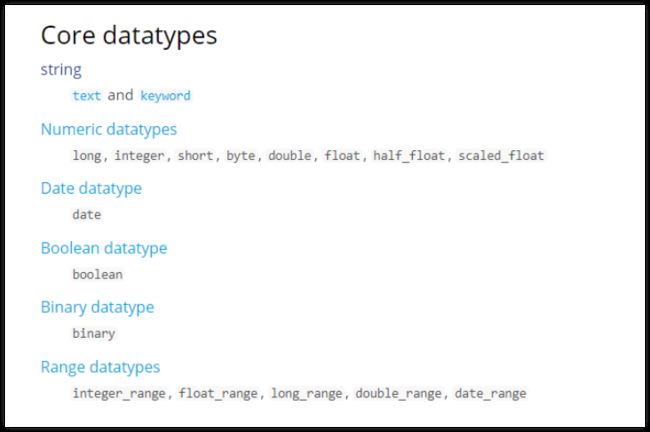Click the scaled_float code term
The image size is (650, 432).
coord(501,155)
